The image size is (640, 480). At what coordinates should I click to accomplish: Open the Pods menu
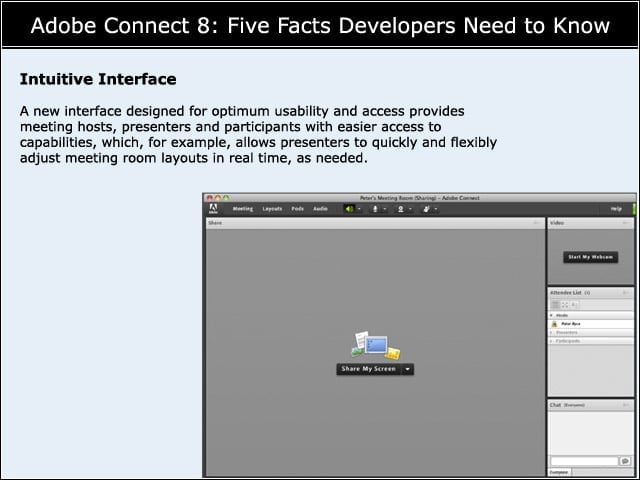click(298, 209)
